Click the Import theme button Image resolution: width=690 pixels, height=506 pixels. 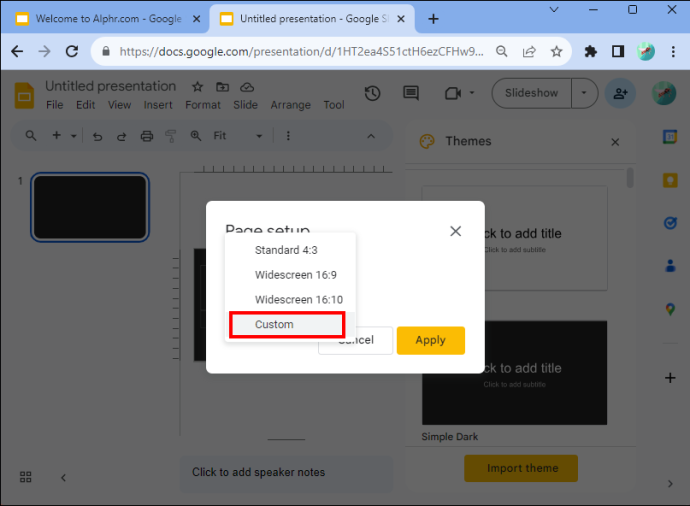pyautogui.click(x=521, y=468)
